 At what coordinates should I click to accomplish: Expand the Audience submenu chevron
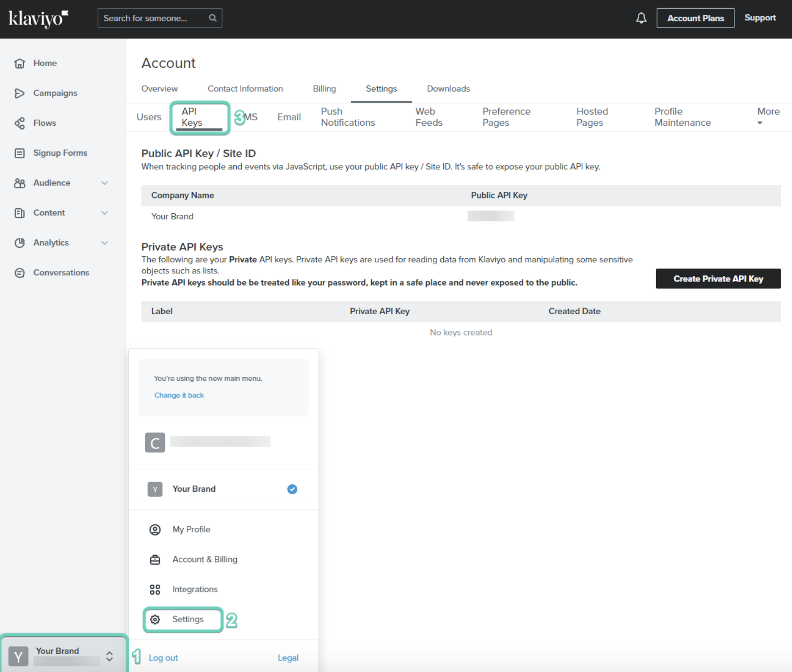point(104,183)
